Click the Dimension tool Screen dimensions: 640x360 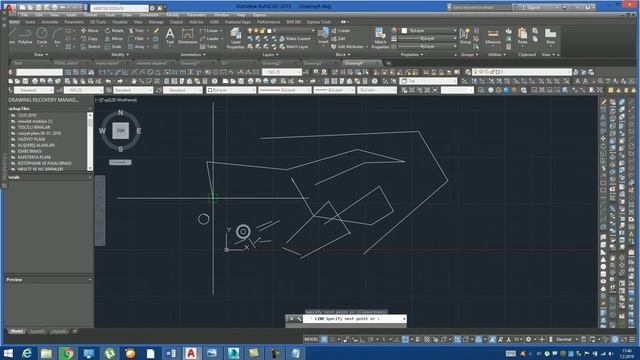[x=187, y=37]
